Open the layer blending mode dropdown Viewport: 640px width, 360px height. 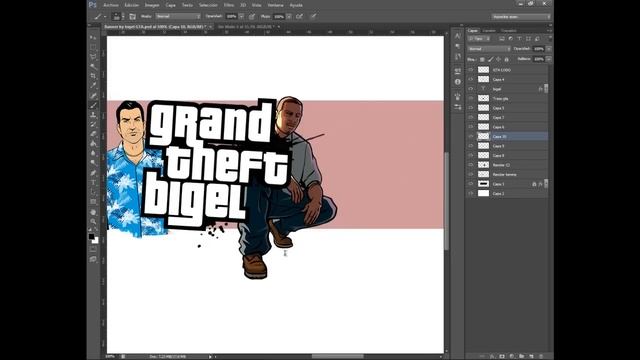pyautogui.click(x=489, y=49)
